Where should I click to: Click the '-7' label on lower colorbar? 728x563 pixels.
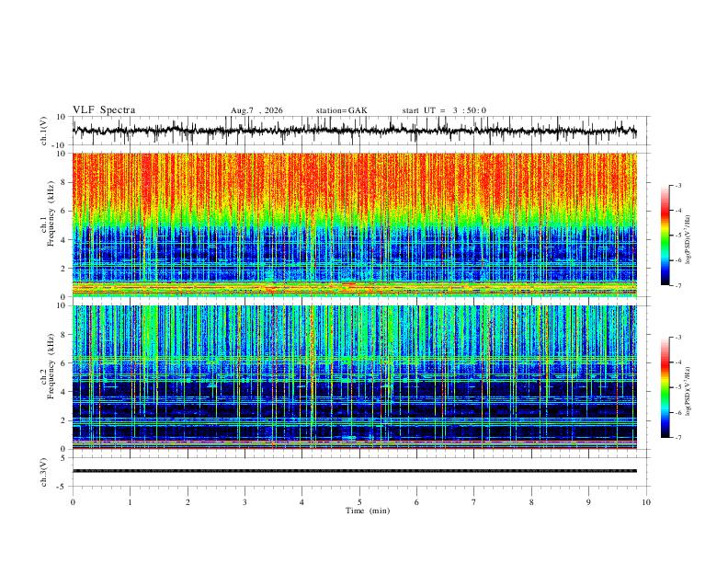click(x=677, y=438)
